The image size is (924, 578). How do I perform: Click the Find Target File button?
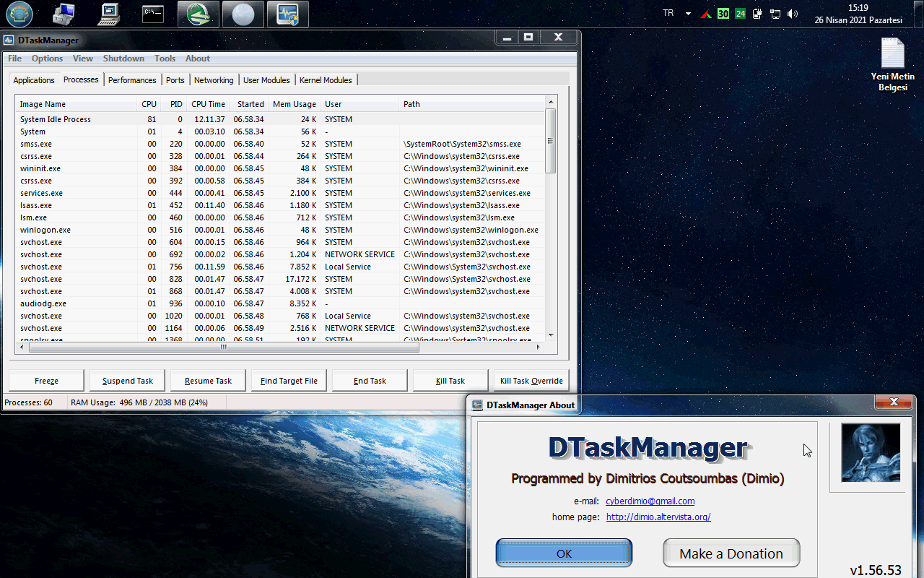(x=289, y=381)
